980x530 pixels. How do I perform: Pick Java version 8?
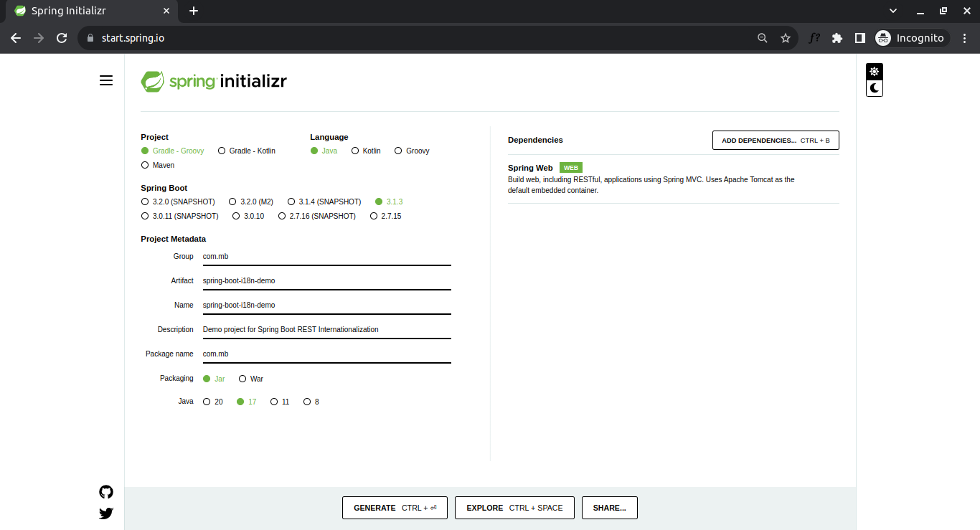click(311, 402)
